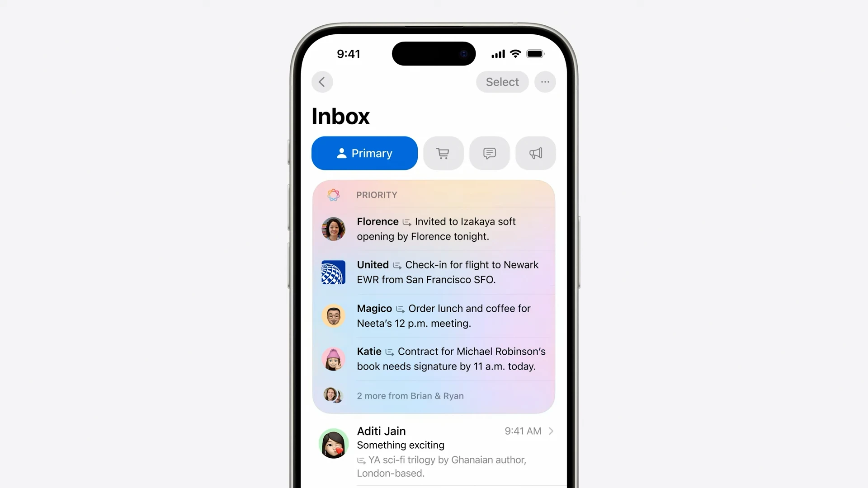
Task: Tap the back navigation arrow
Action: click(x=322, y=82)
